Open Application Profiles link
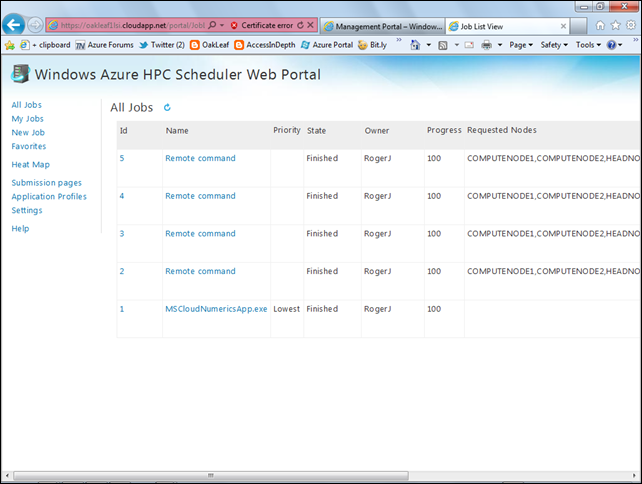 pyautogui.click(x=49, y=197)
